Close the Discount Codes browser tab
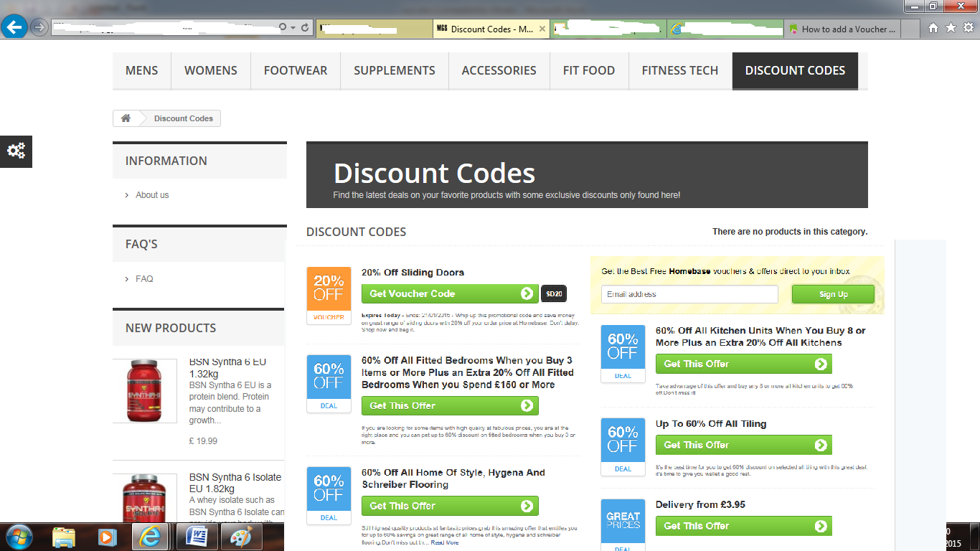Image resolution: width=980 pixels, height=551 pixels. (542, 29)
